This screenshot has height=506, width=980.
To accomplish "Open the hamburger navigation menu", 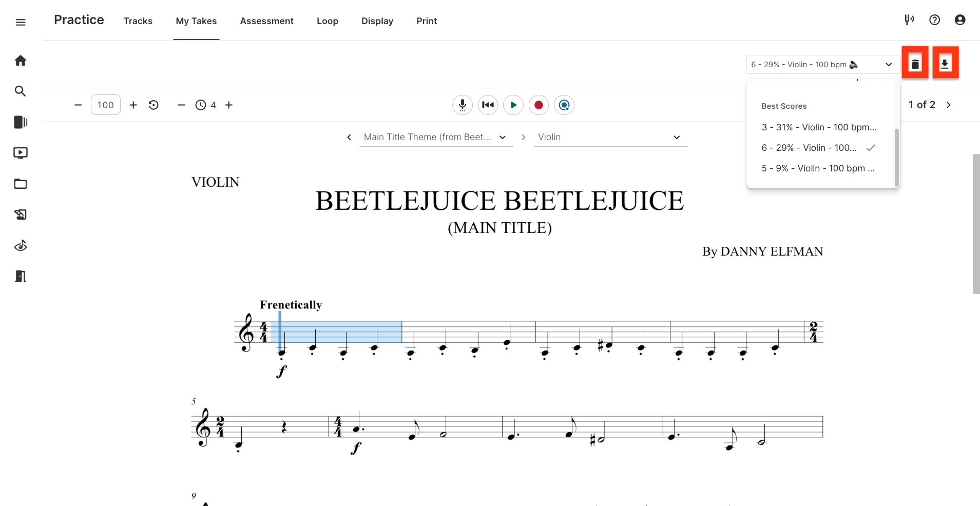I will click(21, 22).
